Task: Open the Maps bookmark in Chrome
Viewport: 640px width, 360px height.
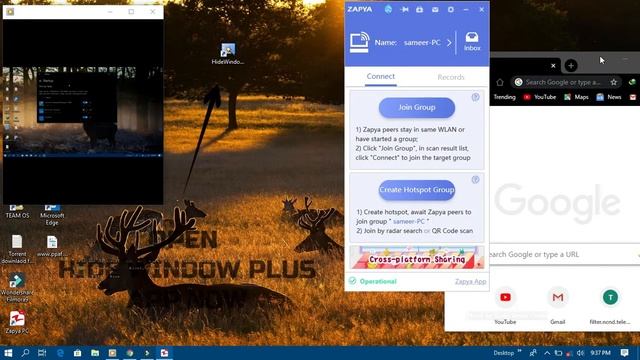Action: pos(576,97)
